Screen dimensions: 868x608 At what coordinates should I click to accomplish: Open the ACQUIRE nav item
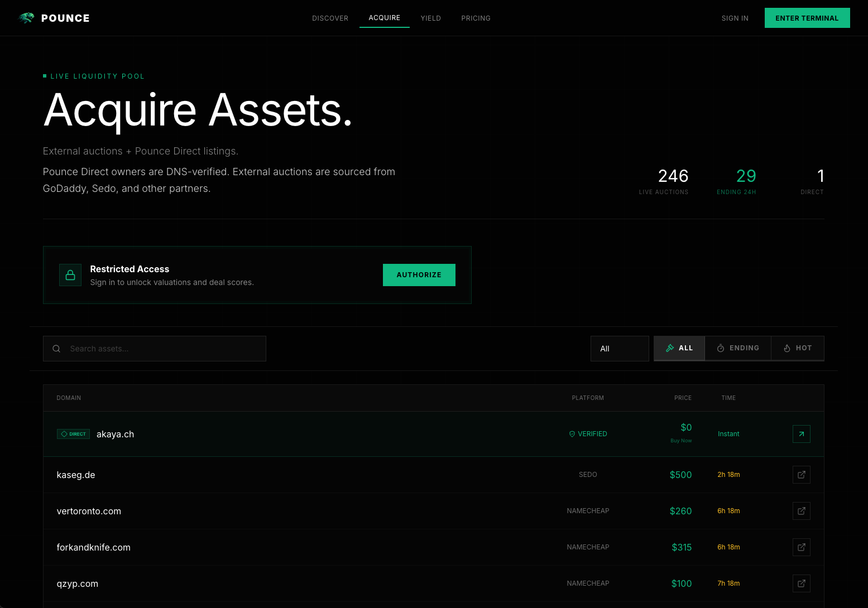(385, 18)
